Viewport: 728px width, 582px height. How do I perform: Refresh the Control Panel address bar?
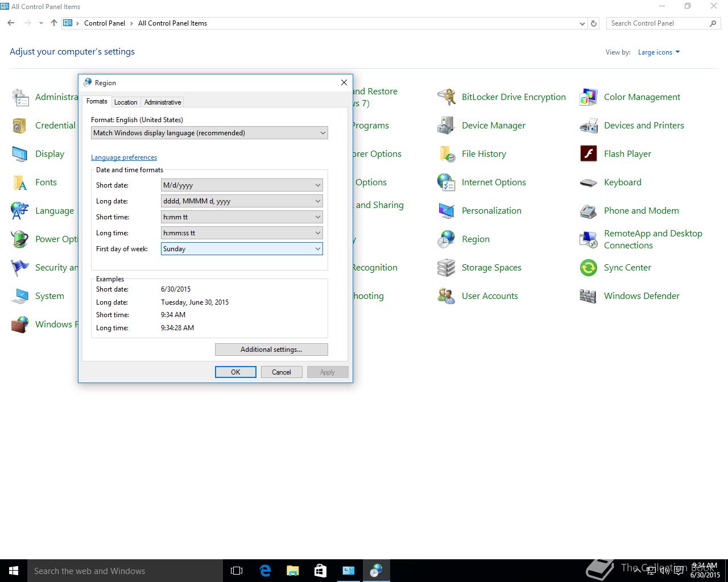coord(594,23)
